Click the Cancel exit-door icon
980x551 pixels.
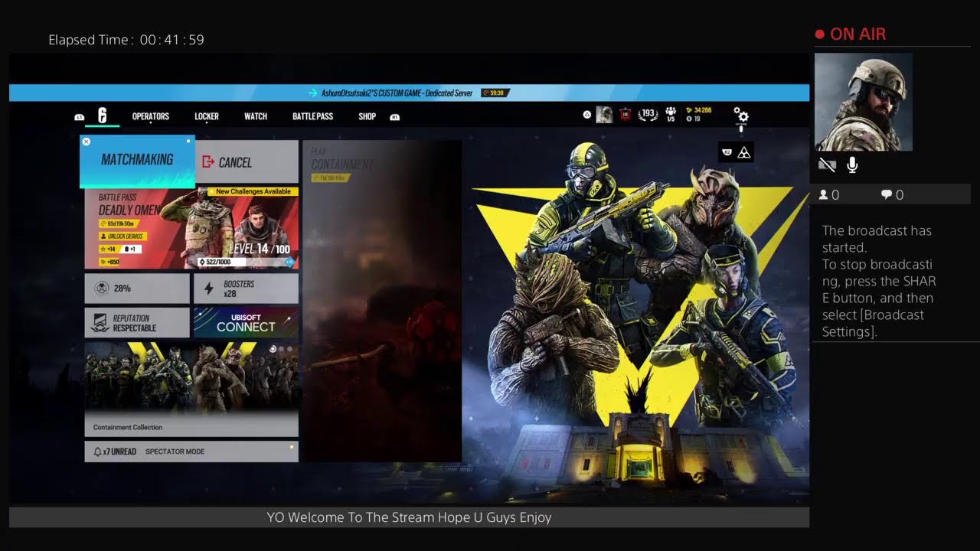point(208,162)
